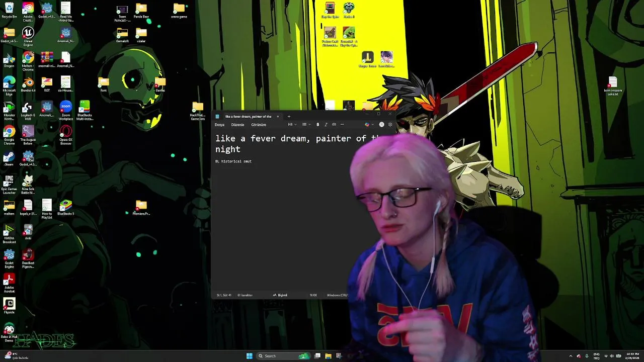
Task: Select the BlueStacks 5 desktop shortcut
Action: [x=65, y=208]
